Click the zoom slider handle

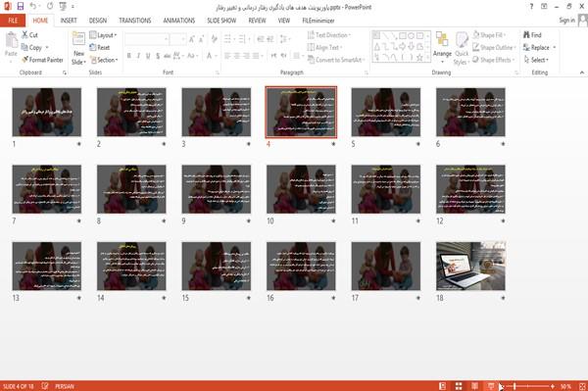(514, 386)
